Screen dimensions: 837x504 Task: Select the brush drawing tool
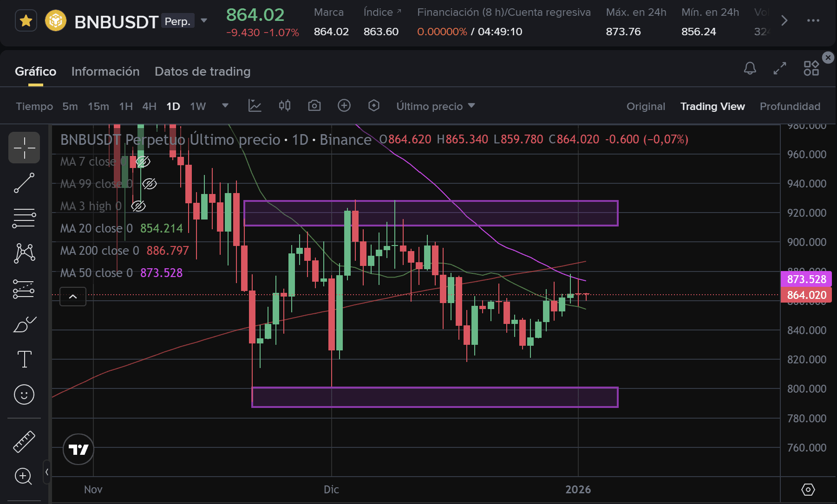(x=24, y=324)
